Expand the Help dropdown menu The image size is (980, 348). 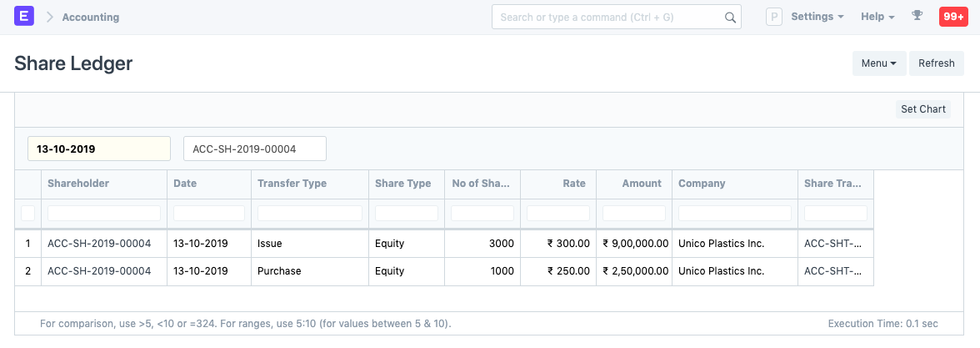tap(877, 17)
